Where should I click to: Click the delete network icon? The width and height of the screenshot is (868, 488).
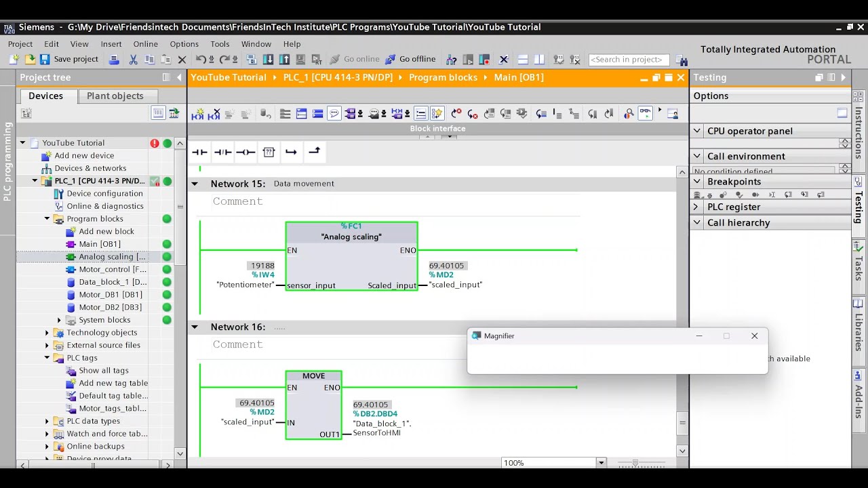214,114
